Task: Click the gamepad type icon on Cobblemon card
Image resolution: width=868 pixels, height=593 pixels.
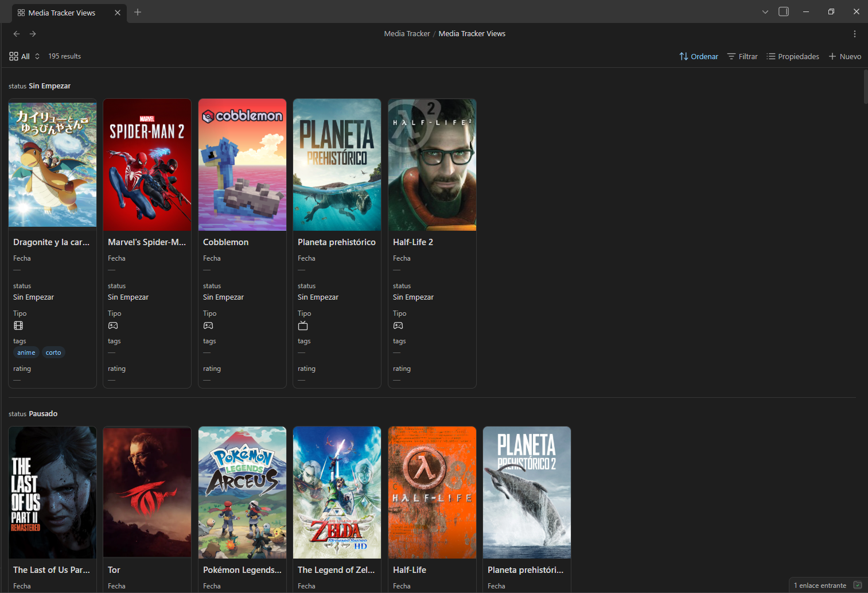Action: click(208, 325)
